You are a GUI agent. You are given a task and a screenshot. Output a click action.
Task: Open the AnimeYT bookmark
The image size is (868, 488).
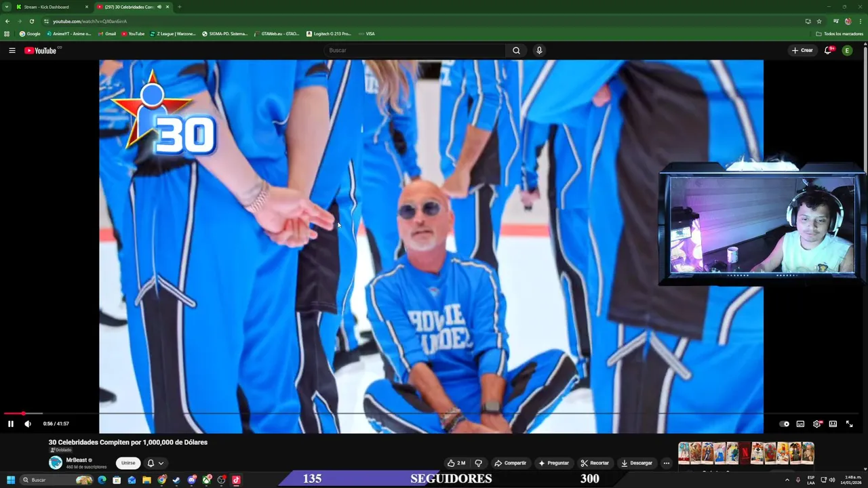[x=68, y=33]
